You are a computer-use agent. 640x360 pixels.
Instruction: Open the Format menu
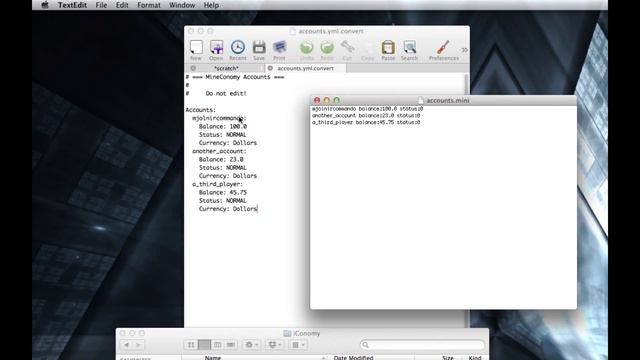(149, 5)
